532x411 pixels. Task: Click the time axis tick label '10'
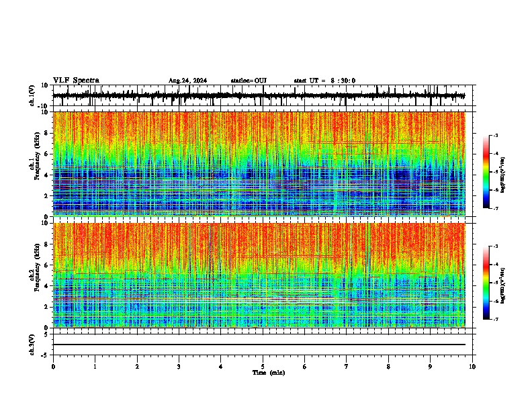pyautogui.click(x=472, y=367)
